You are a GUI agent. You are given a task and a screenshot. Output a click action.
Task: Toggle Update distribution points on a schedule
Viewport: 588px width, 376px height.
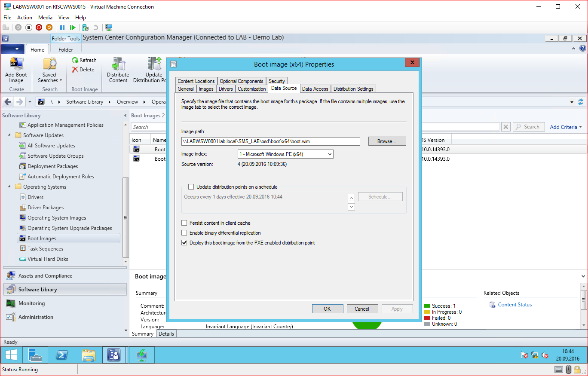191,187
